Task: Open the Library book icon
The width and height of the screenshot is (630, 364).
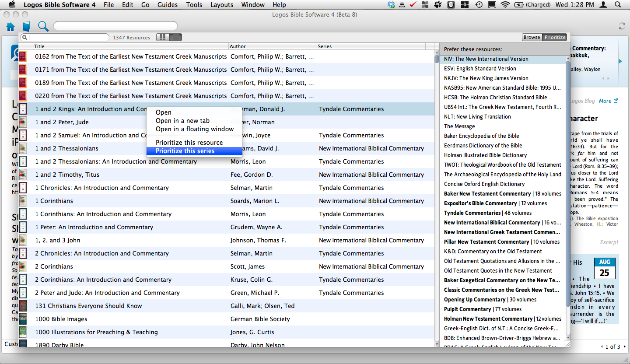Action: coord(27,27)
